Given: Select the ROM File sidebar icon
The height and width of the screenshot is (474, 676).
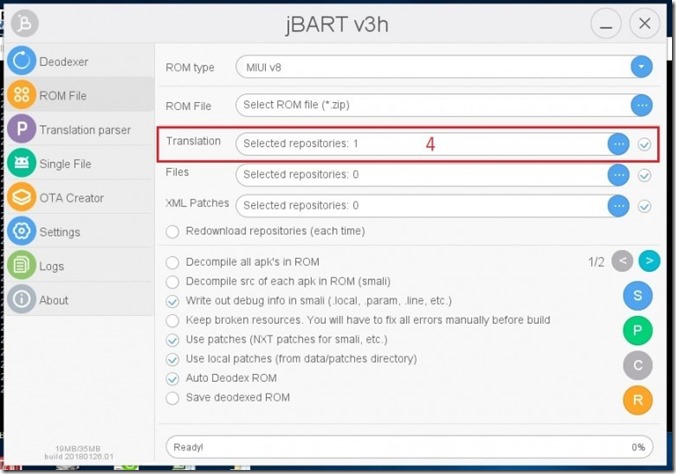Looking at the screenshot, I should tap(22, 94).
